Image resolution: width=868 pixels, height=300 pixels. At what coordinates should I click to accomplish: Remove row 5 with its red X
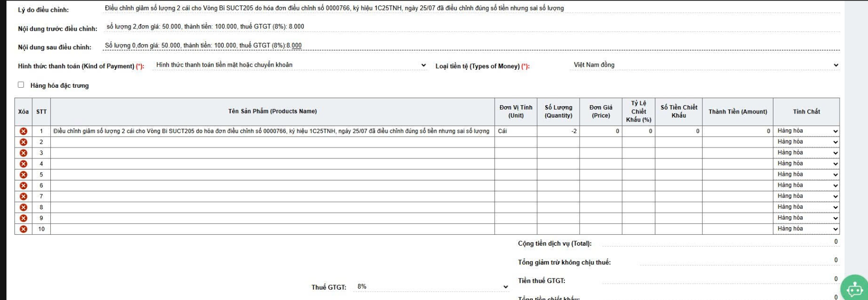[x=23, y=175]
